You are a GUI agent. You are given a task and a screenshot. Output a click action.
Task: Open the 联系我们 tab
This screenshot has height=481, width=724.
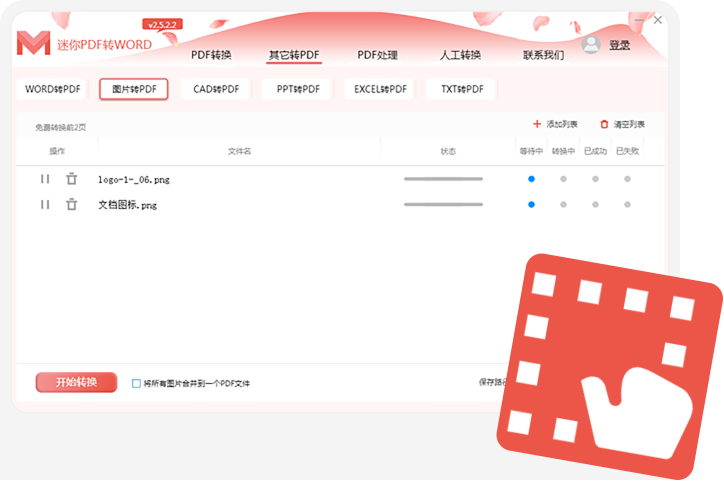tap(543, 55)
